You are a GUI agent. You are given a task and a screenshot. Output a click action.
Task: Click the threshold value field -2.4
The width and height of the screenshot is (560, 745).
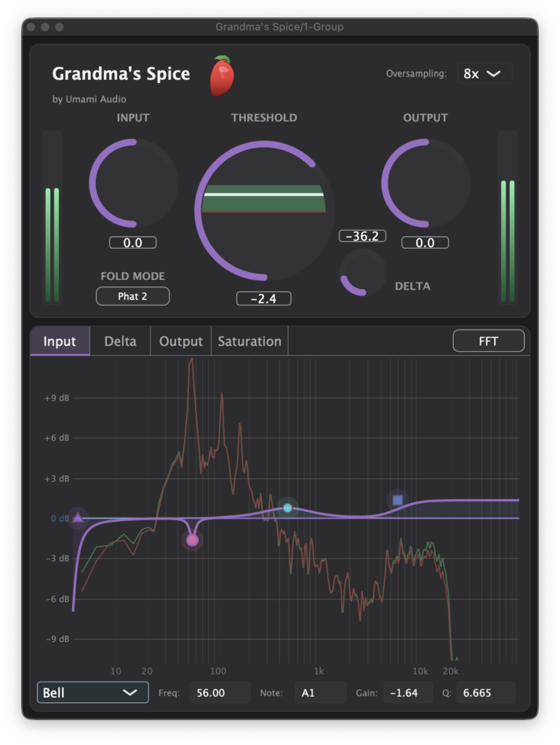263,299
